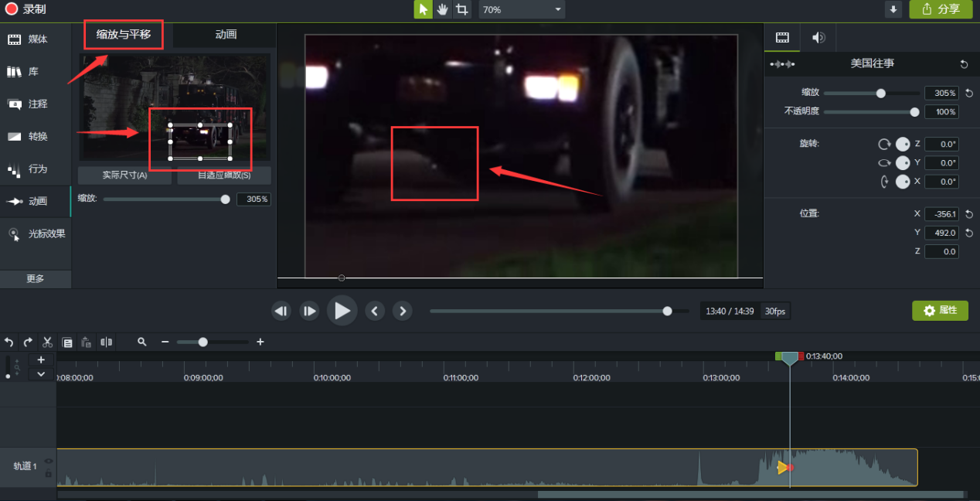The height and width of the screenshot is (501, 980).
Task: Click the large Play button
Action: [342, 311]
